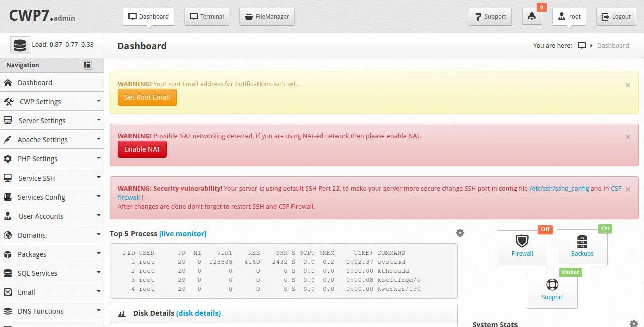Viewport: 644px width, 327px height.
Task: Click the CWP Settings tools icon
Action: click(x=9, y=102)
